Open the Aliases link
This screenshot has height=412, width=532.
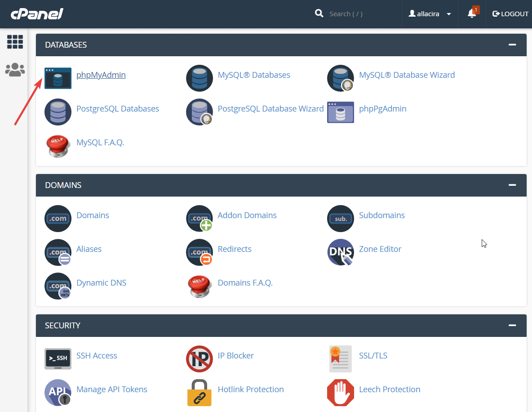coord(89,249)
